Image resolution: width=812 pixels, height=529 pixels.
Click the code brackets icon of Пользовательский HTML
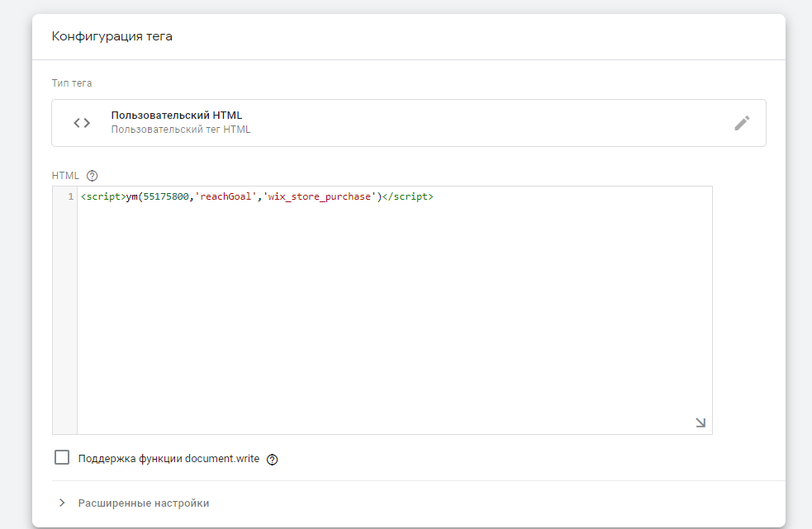point(82,123)
